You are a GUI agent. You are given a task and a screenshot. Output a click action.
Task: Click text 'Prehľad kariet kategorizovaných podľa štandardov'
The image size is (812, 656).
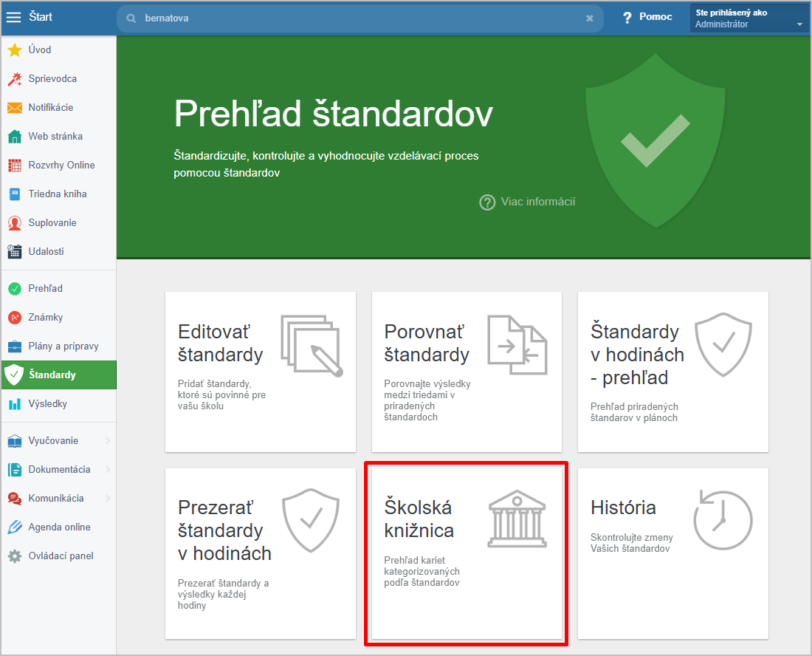(x=422, y=572)
